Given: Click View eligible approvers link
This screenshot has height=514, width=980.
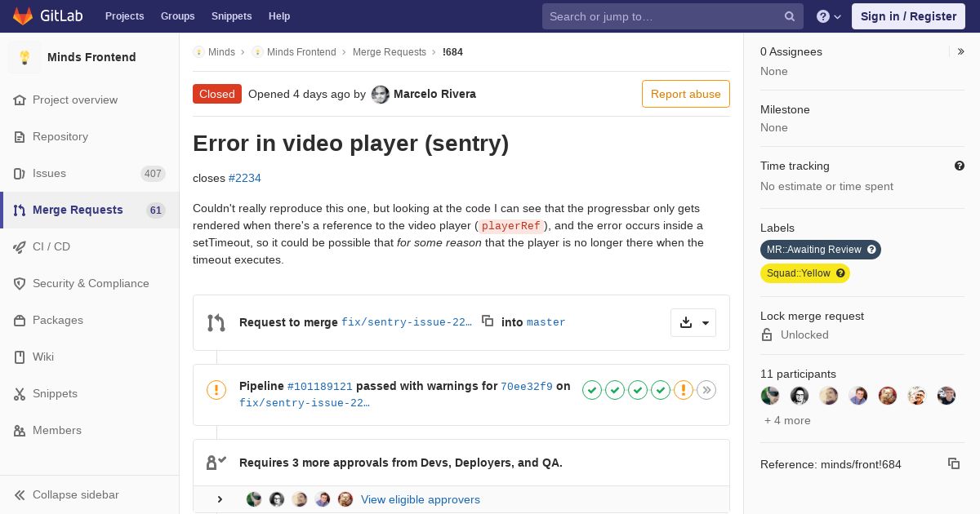Looking at the screenshot, I should (x=421, y=499).
